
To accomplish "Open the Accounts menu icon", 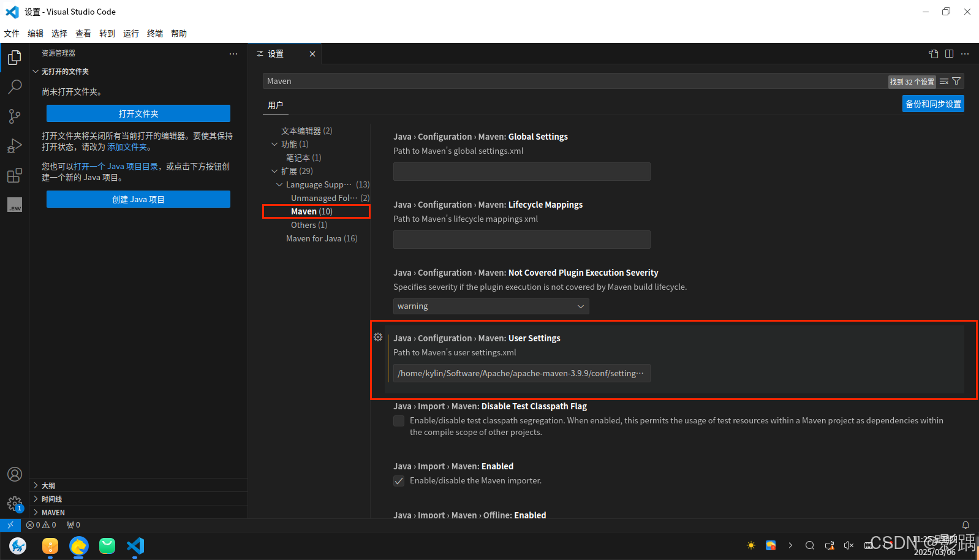I will pyautogui.click(x=15, y=474).
